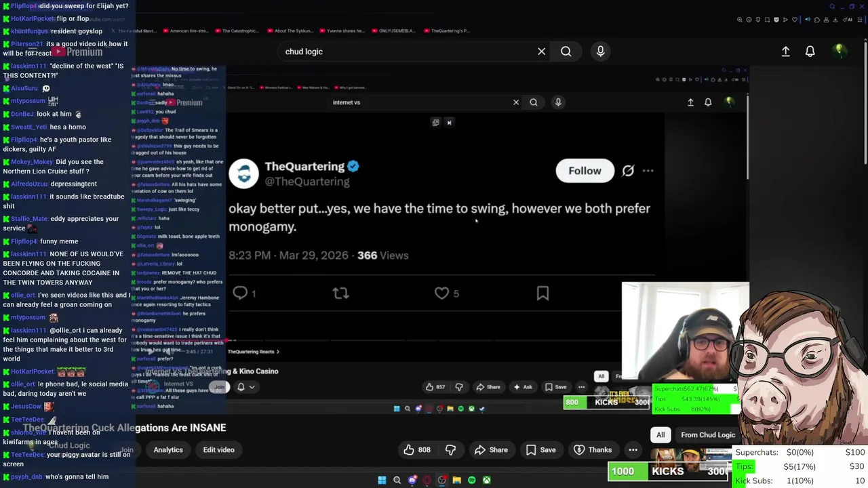The image size is (868, 488).
Task: Click chat username 'khuntfungus'
Action: [29, 31]
